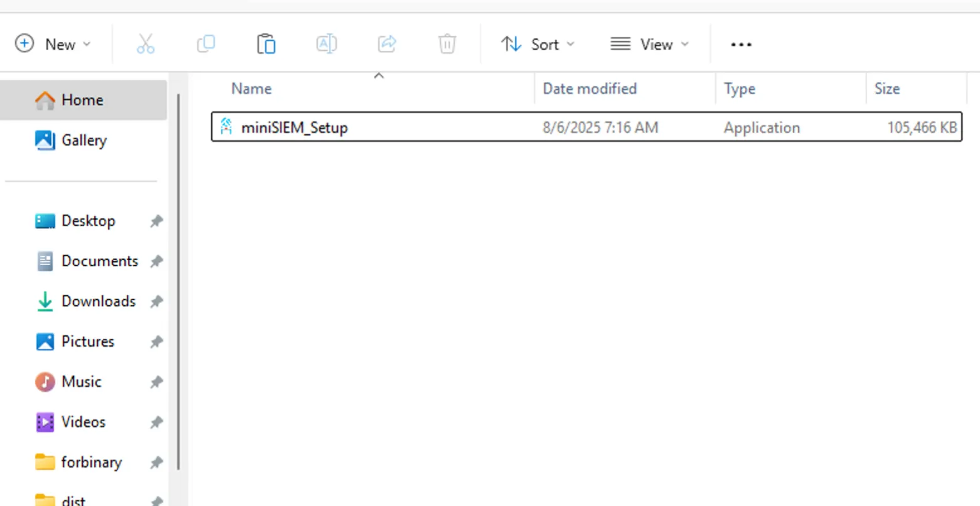Click the miniSIEM_Setup application icon
The width and height of the screenshot is (980, 506).
click(226, 127)
